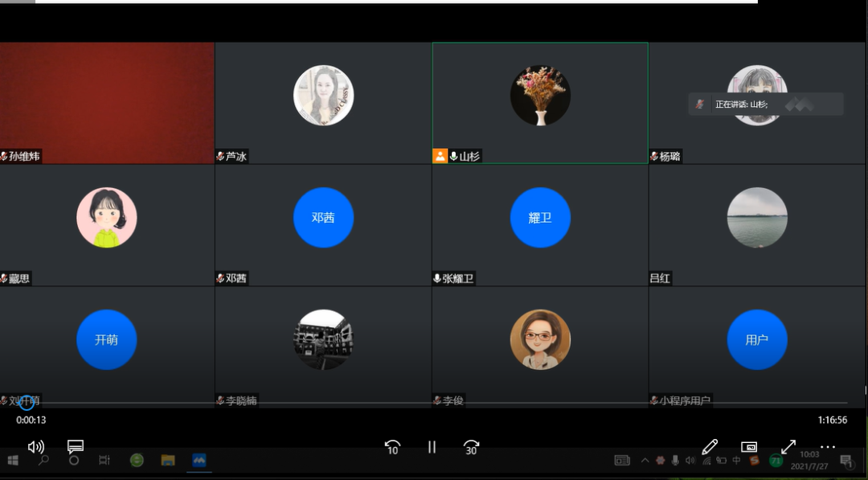Click the pen edit icon
868x480 pixels.
click(x=709, y=447)
